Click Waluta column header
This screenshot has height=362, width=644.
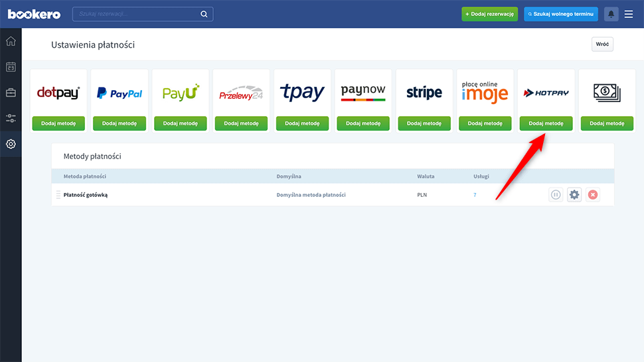coord(426,176)
